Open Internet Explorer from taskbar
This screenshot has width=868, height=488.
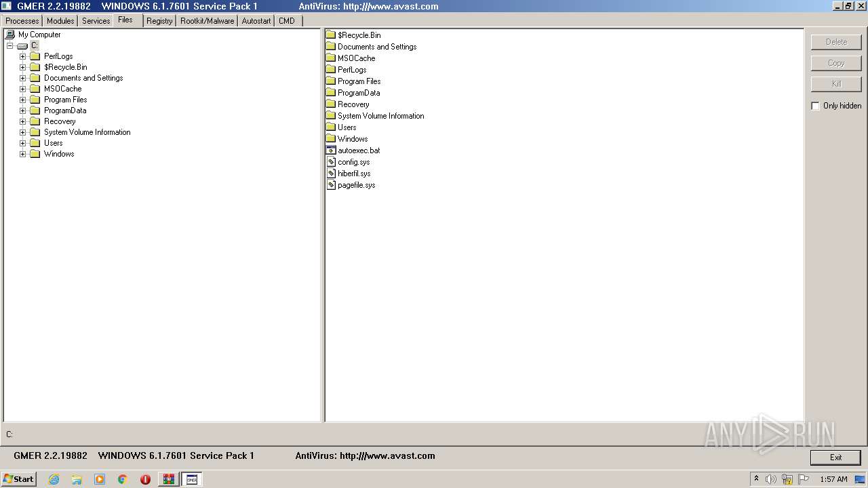pos(54,479)
